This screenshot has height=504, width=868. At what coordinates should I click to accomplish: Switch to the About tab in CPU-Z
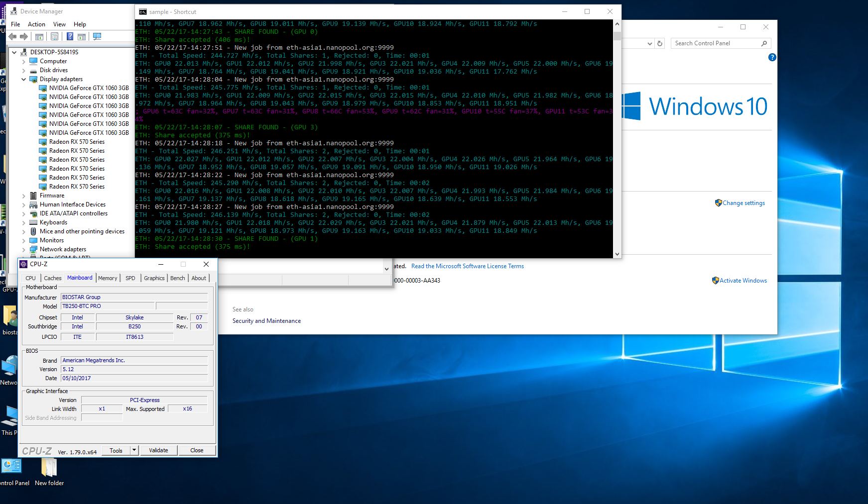click(x=199, y=278)
